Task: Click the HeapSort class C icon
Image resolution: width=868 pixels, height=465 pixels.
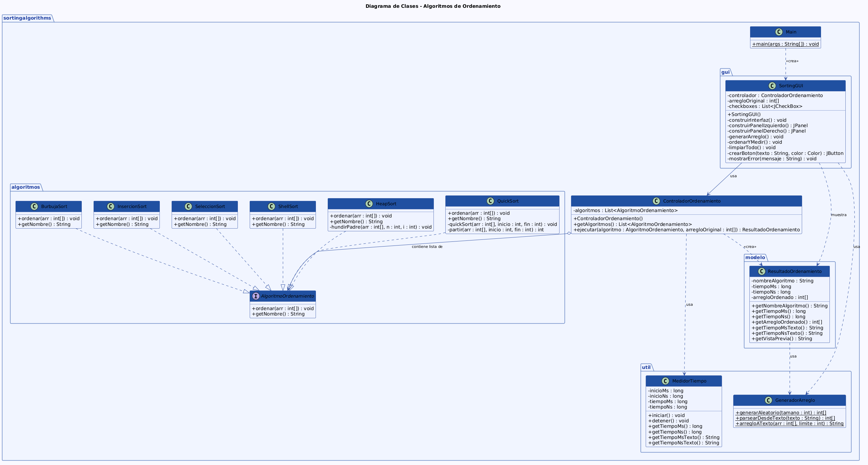Action: tap(369, 204)
